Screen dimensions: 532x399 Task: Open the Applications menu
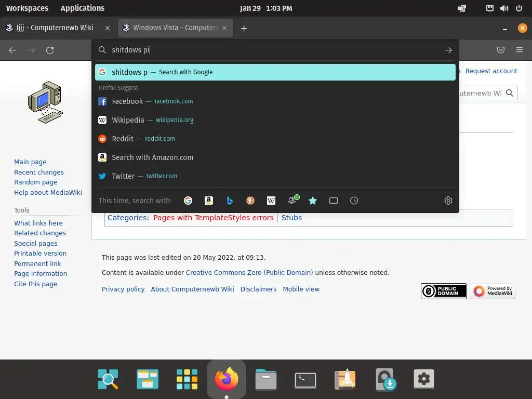[83, 8]
